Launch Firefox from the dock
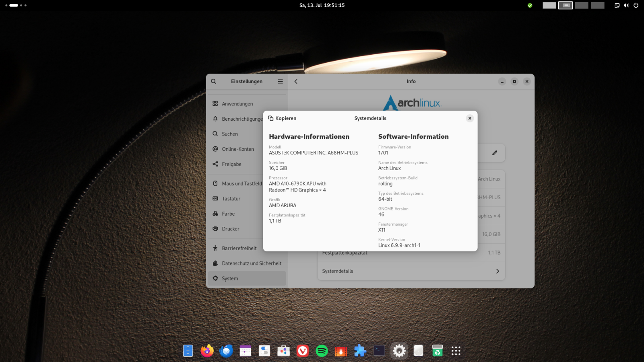Screen dimensions: 644x362 pos(207,351)
